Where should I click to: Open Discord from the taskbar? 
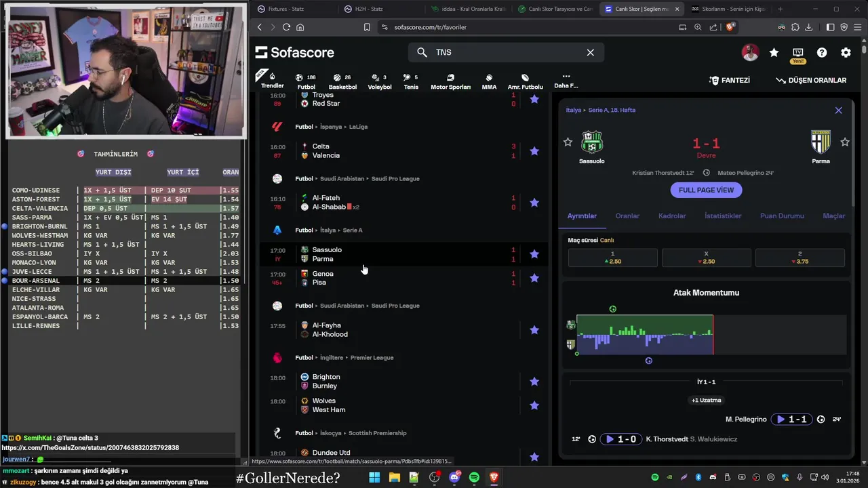[454, 477]
